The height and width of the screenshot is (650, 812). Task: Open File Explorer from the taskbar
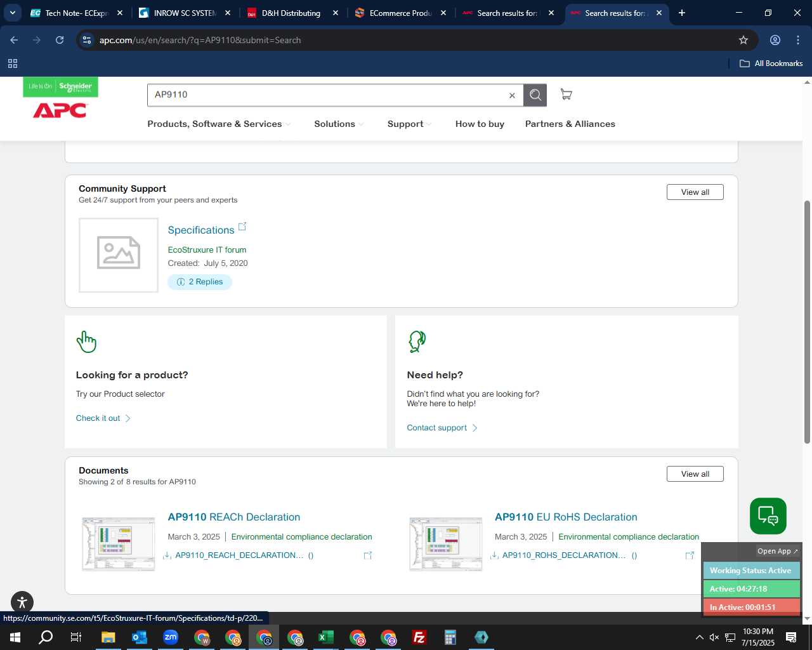coord(108,637)
